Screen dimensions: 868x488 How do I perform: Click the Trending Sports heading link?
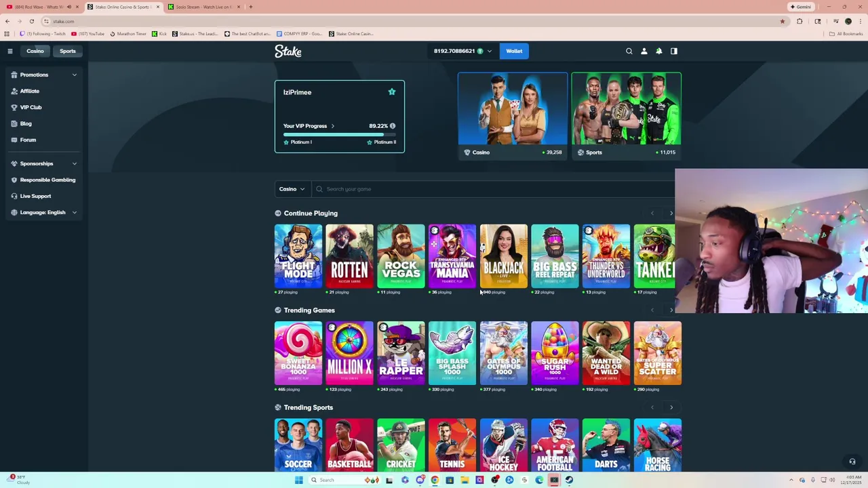pos(309,407)
